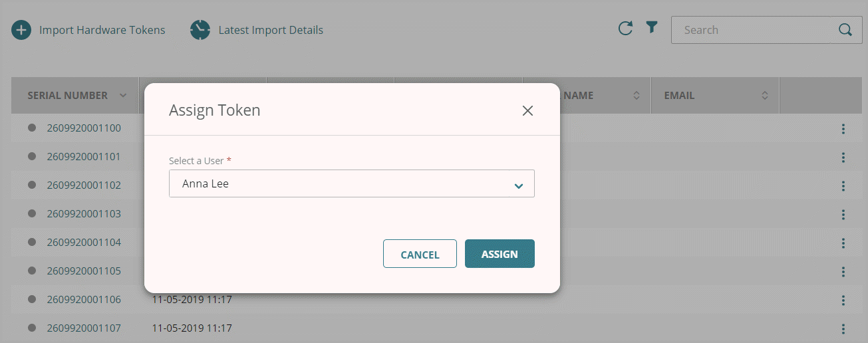The height and width of the screenshot is (343, 868).
Task: Expand the Select a User dropdown
Action: (519, 185)
